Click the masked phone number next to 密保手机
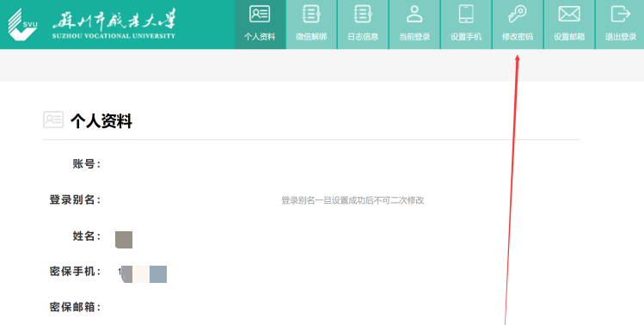This screenshot has height=325, width=644. click(142, 274)
